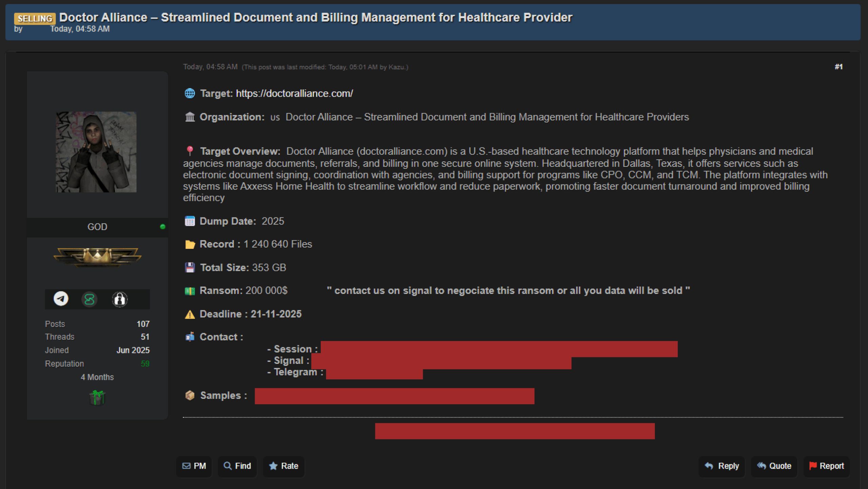Click the last modified note by Kazu
Screen dimensions: 868x489
(325, 67)
